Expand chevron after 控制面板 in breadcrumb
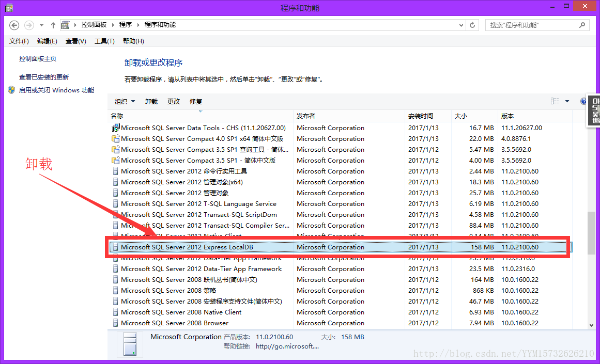 [x=113, y=25]
